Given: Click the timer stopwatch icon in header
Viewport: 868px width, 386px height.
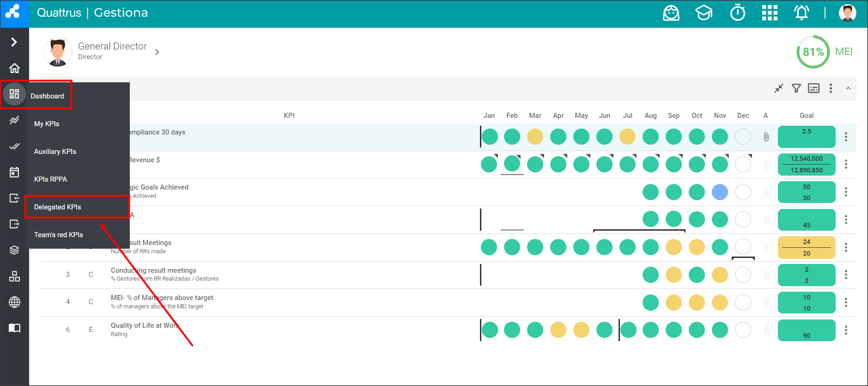Looking at the screenshot, I should point(737,13).
